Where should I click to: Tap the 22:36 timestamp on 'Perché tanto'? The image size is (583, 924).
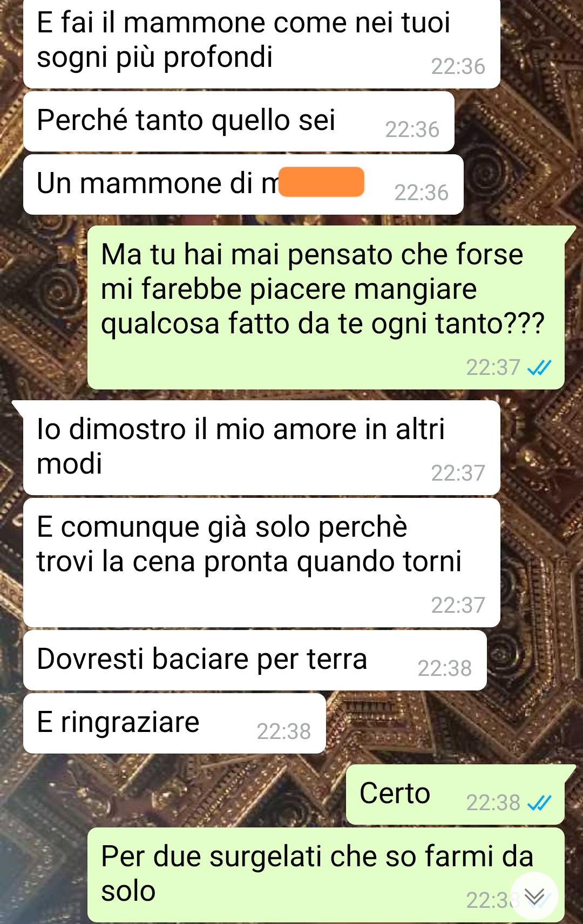pyautogui.click(x=412, y=129)
